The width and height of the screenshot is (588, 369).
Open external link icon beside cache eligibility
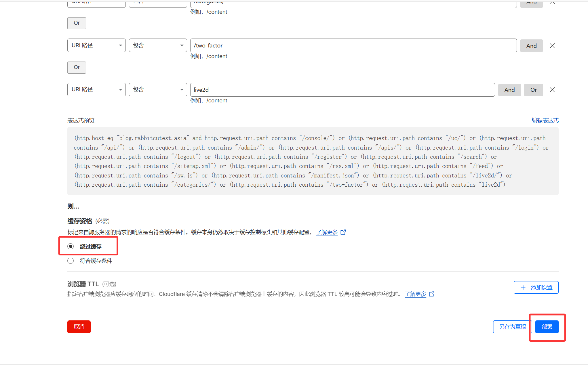click(x=343, y=232)
